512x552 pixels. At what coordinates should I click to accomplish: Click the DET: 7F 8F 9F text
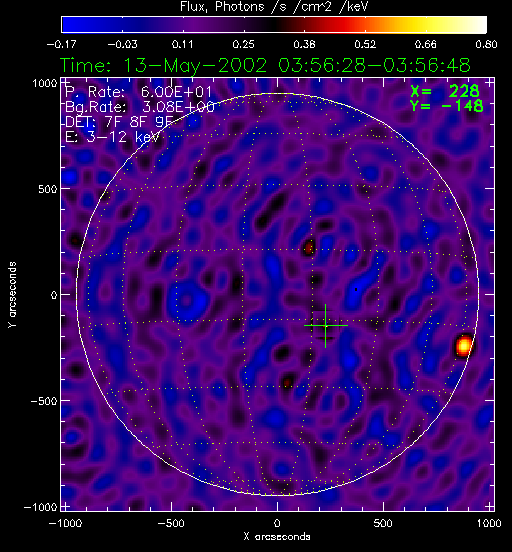click(119, 121)
